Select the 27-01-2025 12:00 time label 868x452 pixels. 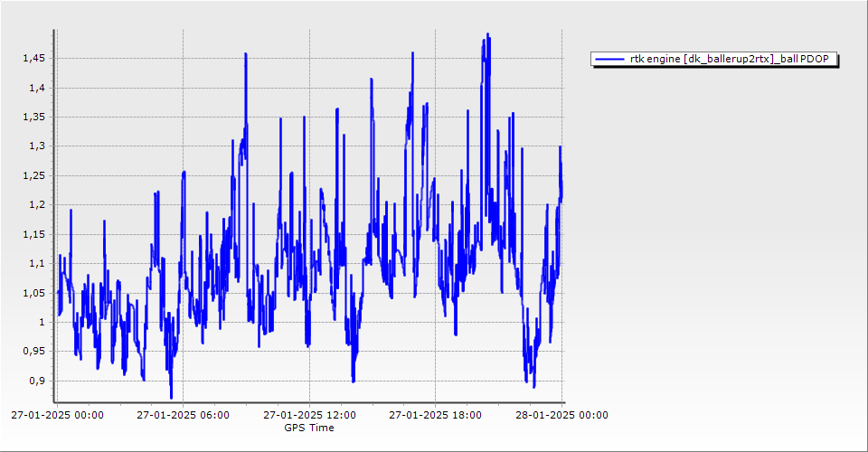[x=309, y=415]
